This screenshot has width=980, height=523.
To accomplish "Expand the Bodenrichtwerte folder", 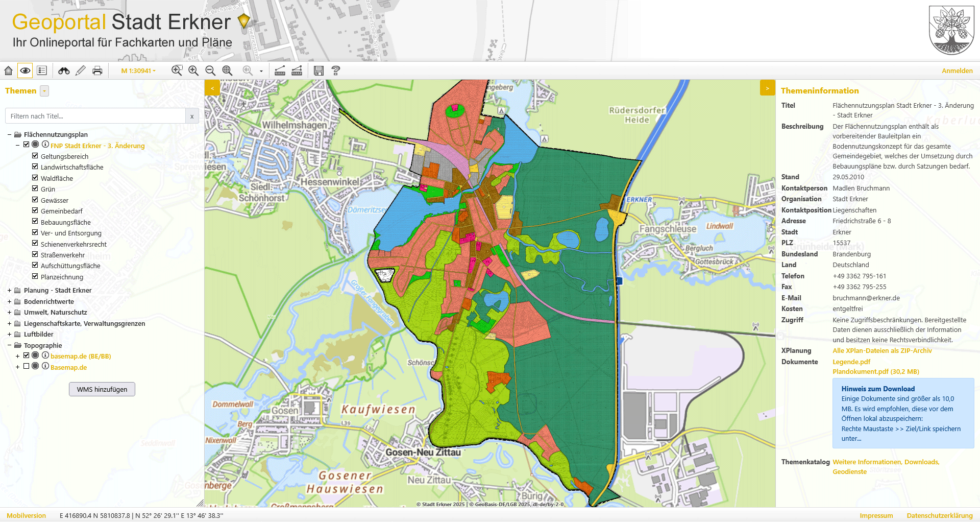I will click(x=9, y=302).
